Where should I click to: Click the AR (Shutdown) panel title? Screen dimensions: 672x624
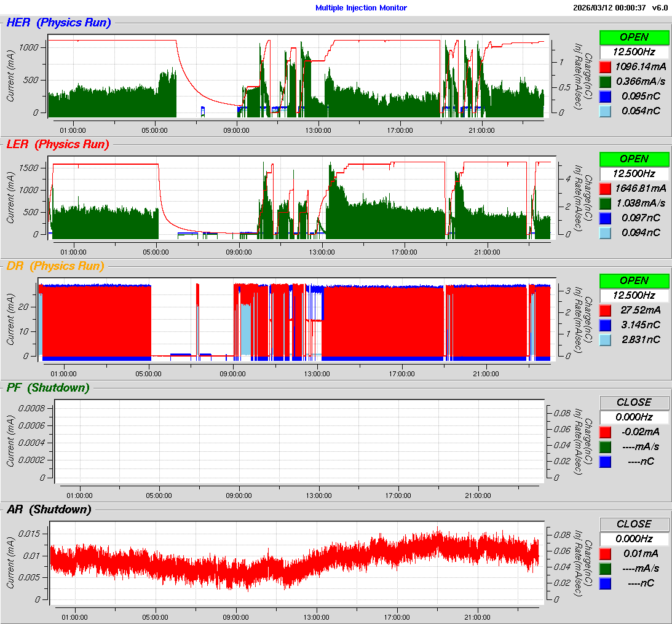(x=49, y=510)
